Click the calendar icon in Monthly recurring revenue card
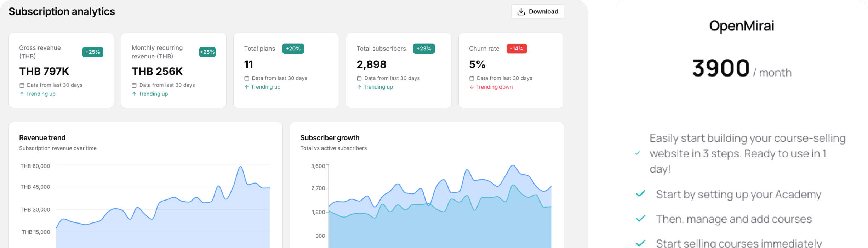Viewport: 868px width, 248px height. click(x=134, y=85)
